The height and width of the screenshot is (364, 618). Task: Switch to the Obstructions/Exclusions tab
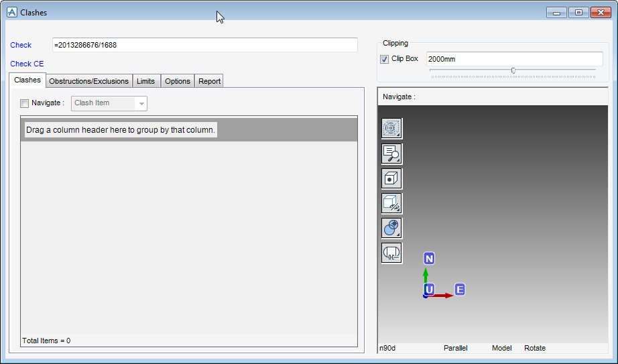tap(88, 81)
